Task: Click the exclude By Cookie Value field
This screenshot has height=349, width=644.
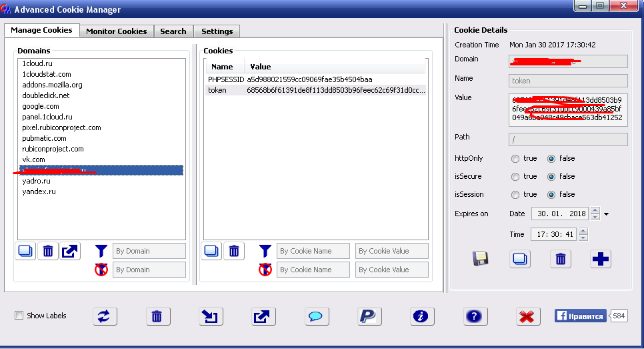Action: pyautogui.click(x=392, y=270)
